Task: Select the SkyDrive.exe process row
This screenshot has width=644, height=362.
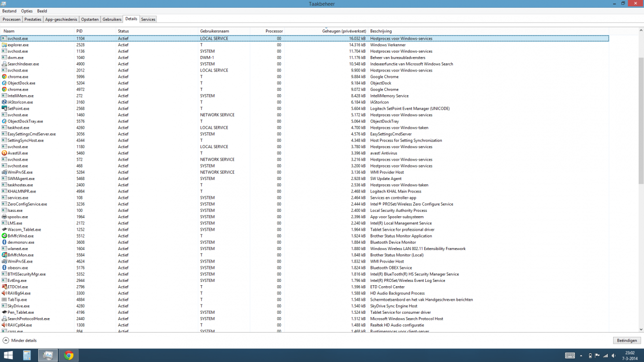Action: coord(305,306)
